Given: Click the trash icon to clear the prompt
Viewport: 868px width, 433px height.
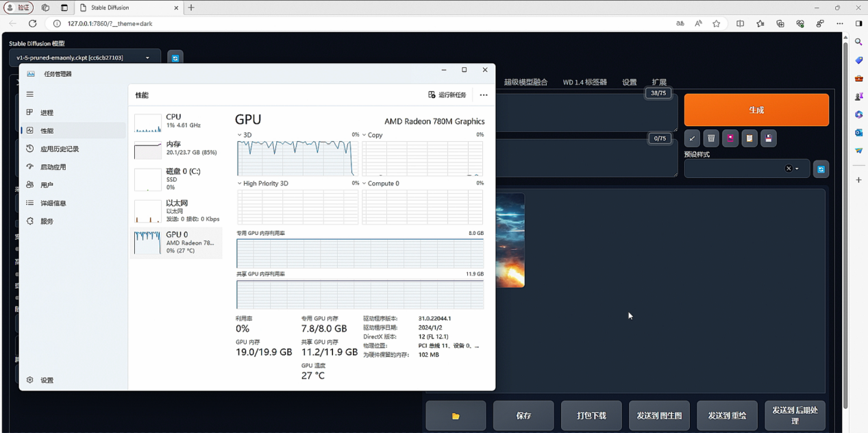Looking at the screenshot, I should (711, 138).
